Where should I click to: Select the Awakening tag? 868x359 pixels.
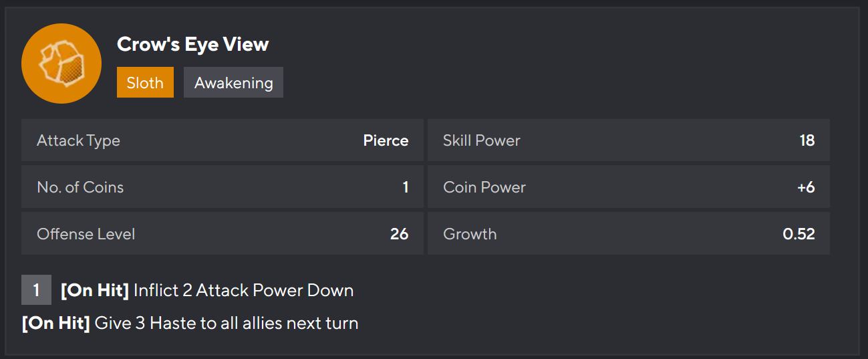click(233, 82)
